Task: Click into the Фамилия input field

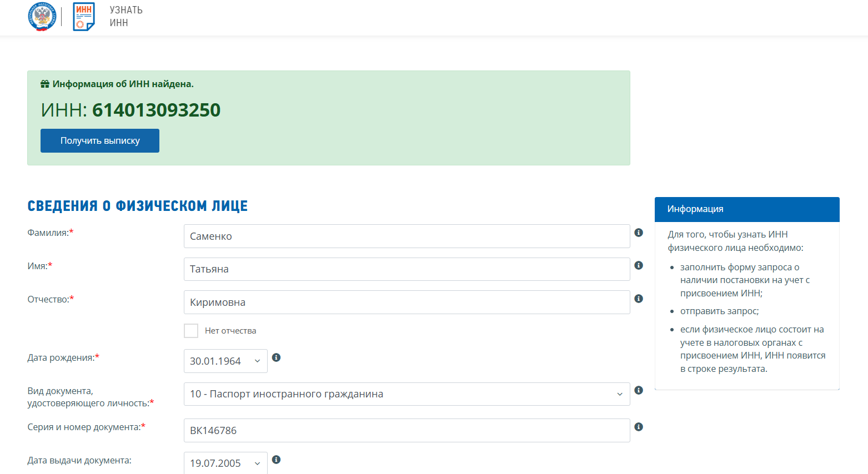Action: tap(407, 236)
